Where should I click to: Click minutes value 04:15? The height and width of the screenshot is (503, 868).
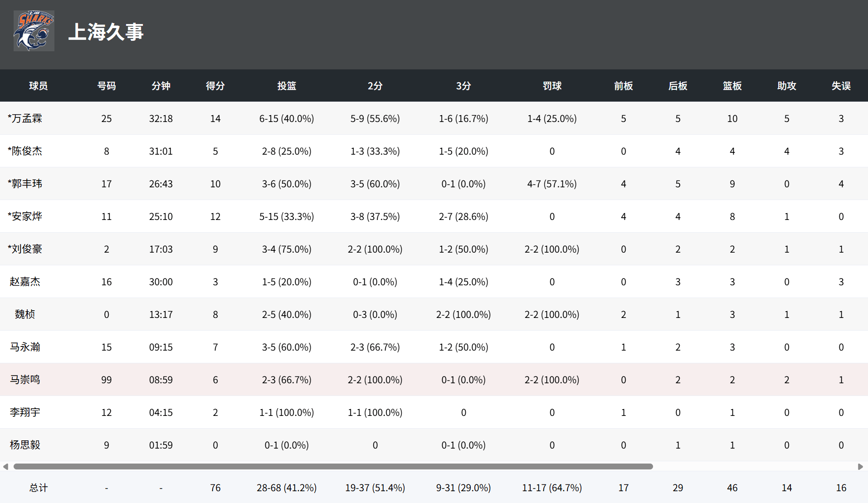point(161,412)
